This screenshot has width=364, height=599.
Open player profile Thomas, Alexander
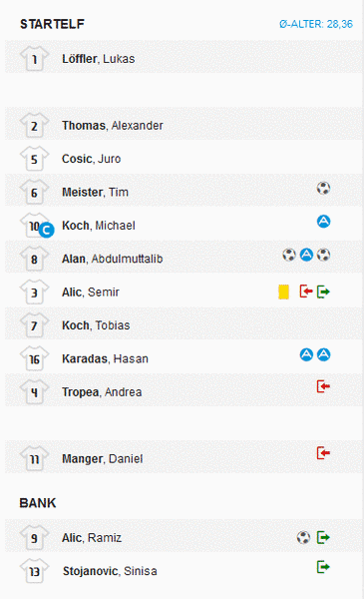(x=113, y=126)
